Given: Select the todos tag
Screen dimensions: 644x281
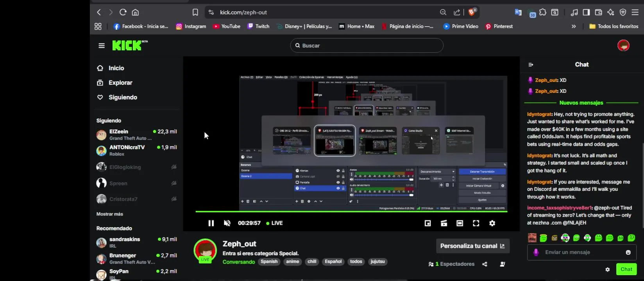Looking at the screenshot, I should point(356,261).
